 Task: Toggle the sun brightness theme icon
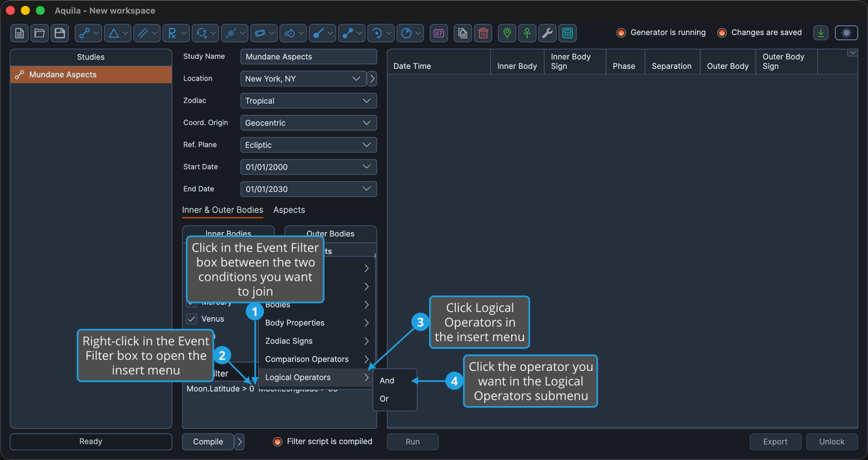click(846, 33)
